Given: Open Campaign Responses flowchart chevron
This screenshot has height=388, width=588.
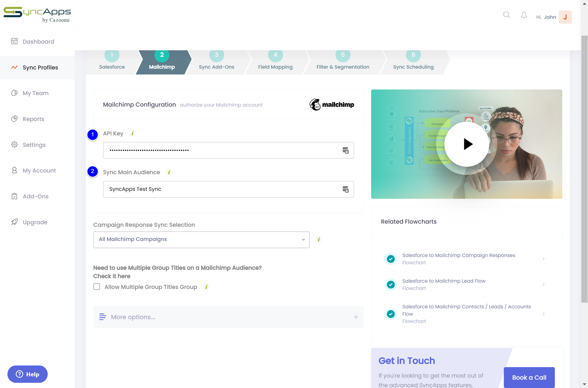Looking at the screenshot, I should (544, 259).
